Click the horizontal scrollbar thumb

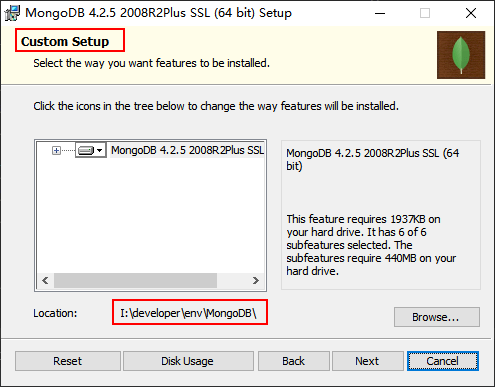135,280
